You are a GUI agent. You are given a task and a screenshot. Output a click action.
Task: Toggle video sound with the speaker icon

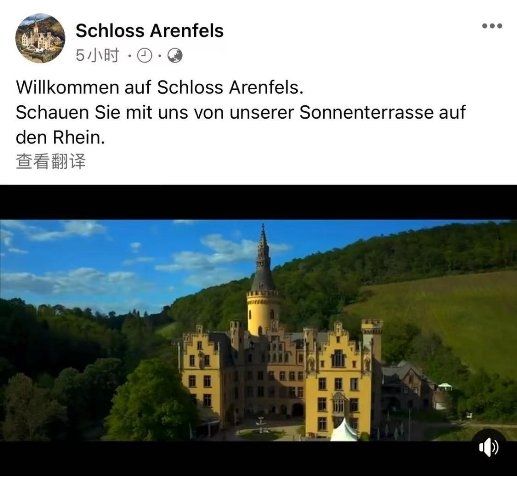point(489,447)
